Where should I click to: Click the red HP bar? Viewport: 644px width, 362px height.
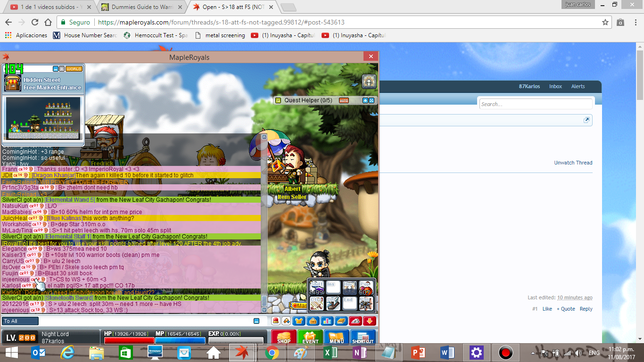coord(129,340)
